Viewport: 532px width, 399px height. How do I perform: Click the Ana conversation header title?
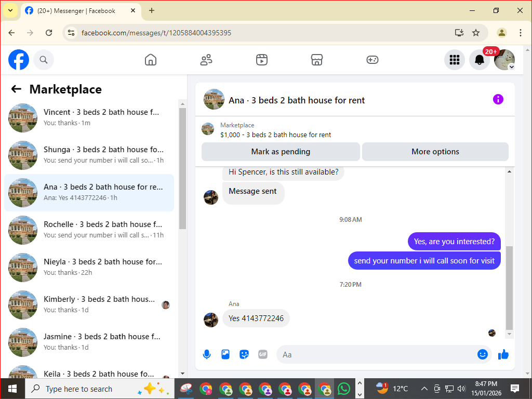pos(297,100)
